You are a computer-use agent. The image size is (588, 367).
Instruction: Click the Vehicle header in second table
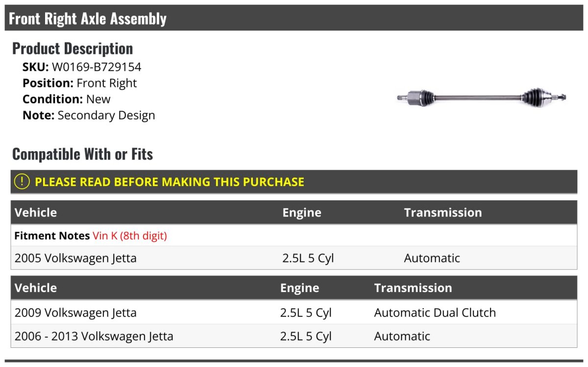[36, 288]
